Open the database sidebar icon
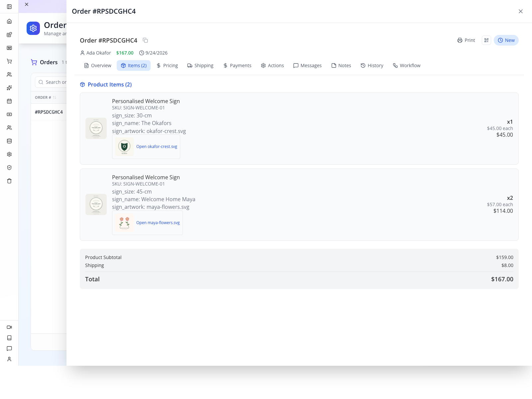The height and width of the screenshot is (399, 532). [9, 141]
